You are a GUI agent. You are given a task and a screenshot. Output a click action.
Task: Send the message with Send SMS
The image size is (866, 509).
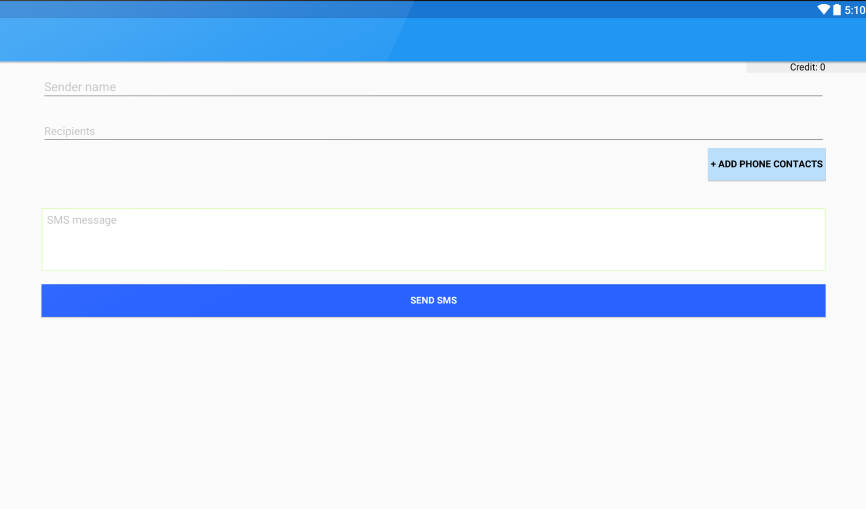pyautogui.click(x=434, y=300)
